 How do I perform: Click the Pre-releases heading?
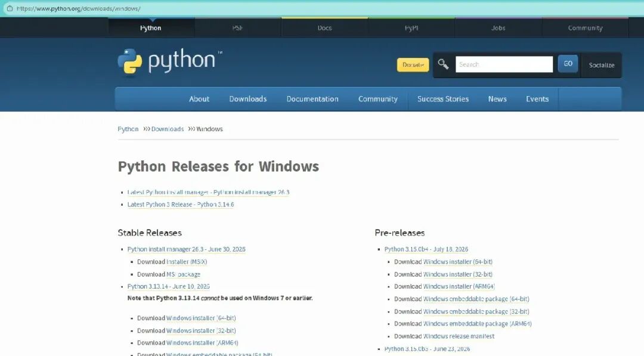coord(400,233)
